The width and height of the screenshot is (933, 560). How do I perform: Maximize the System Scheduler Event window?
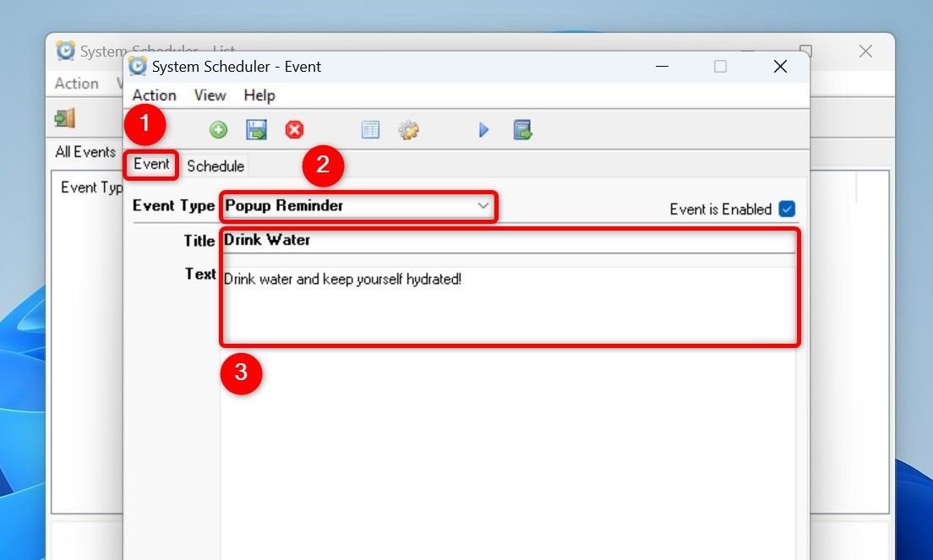(720, 66)
